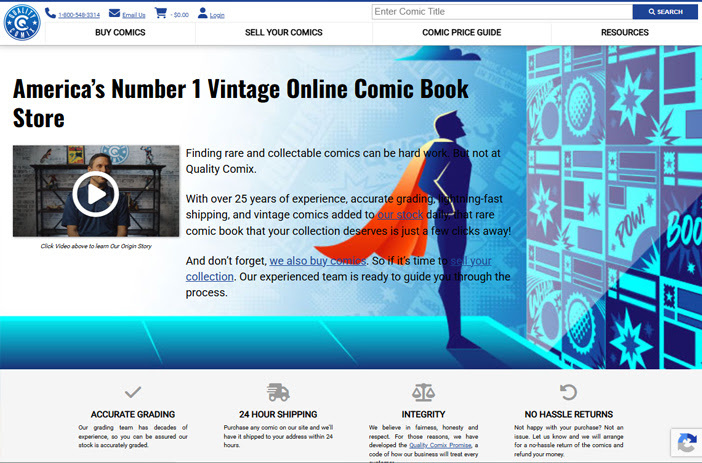
Task: Click the America's Number 1 headline
Action: click(241, 103)
